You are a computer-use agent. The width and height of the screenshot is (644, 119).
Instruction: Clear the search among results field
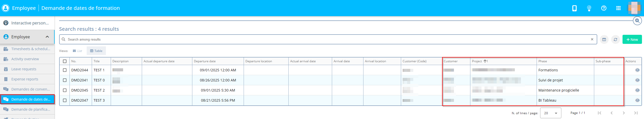pyautogui.click(x=592, y=39)
